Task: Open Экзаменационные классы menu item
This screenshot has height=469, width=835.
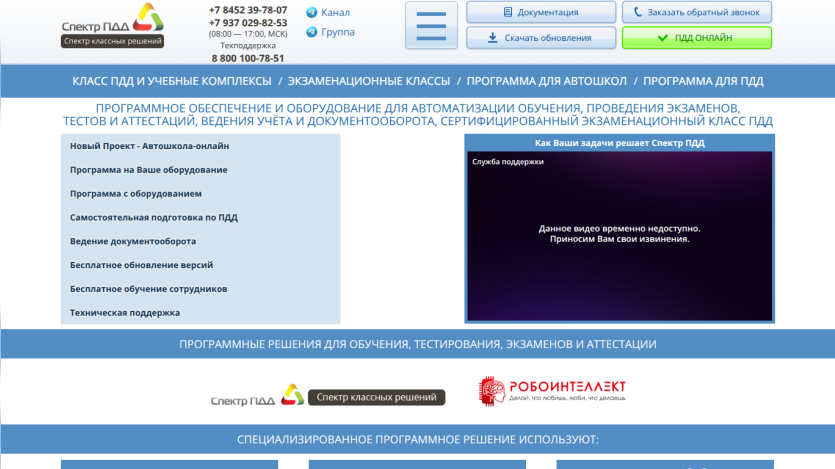Action: click(x=369, y=81)
